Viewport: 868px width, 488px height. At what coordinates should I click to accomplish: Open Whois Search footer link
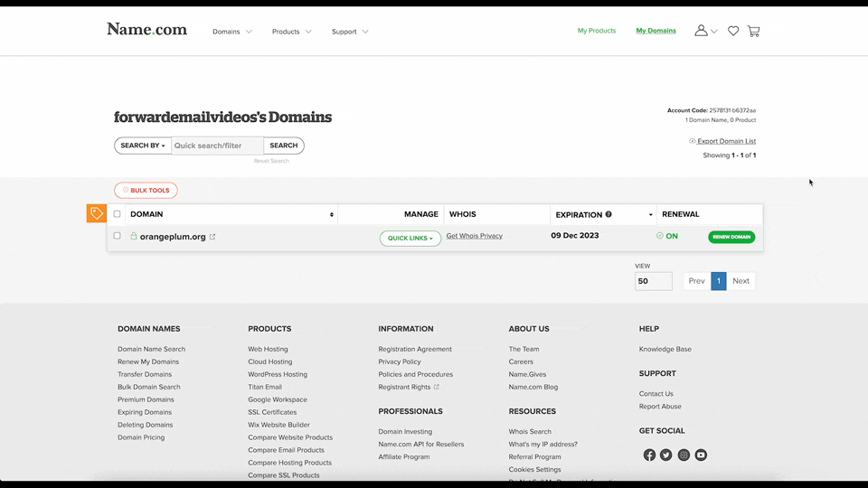[x=530, y=432]
